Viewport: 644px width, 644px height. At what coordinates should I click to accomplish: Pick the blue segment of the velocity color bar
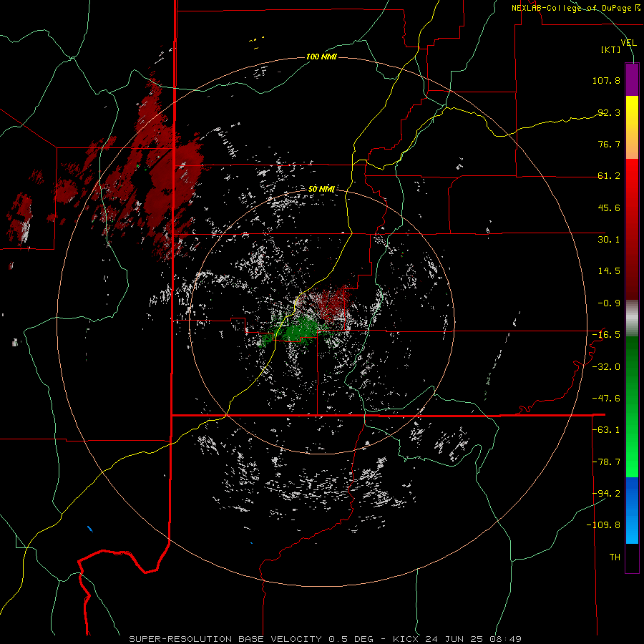[x=632, y=510]
